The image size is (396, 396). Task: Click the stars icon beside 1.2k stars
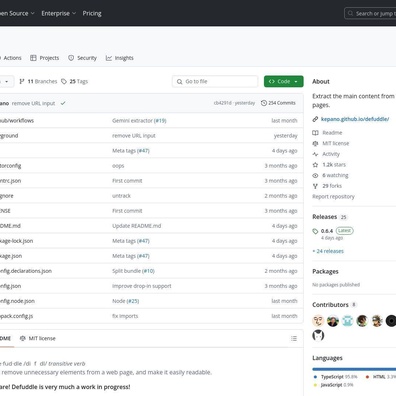pos(315,165)
